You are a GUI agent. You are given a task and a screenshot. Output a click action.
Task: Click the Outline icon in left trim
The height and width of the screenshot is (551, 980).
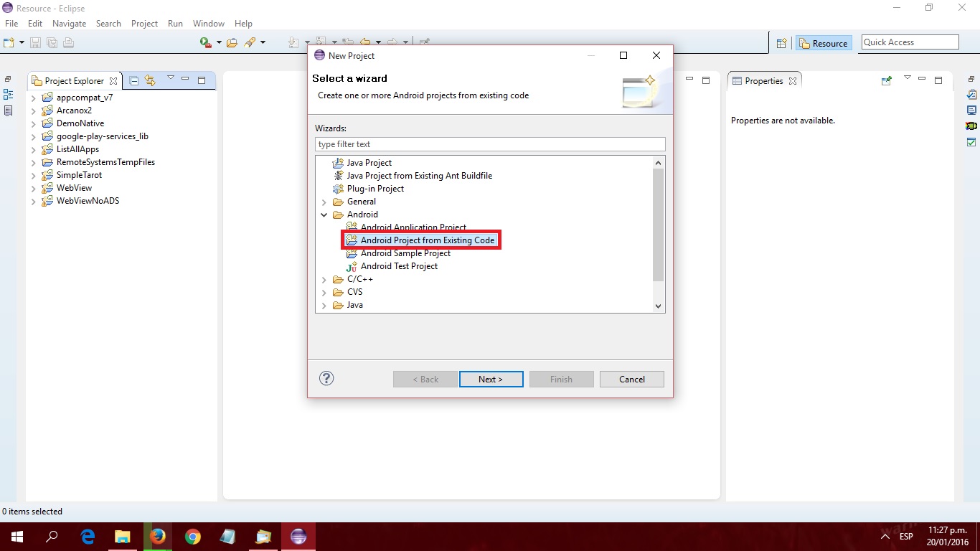[9, 95]
